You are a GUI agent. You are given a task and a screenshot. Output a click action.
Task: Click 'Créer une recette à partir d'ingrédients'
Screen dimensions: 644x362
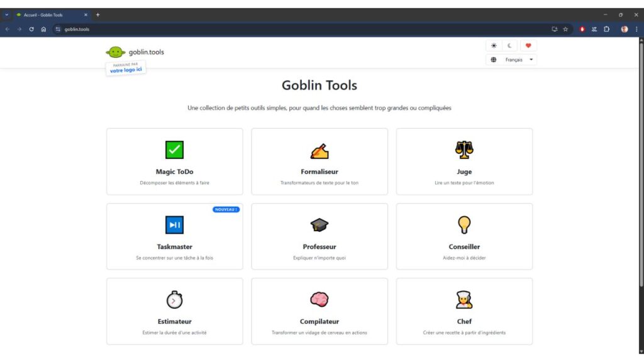[464, 332]
